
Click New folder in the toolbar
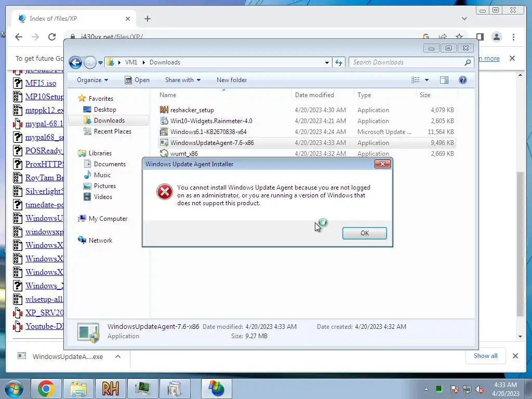232,80
